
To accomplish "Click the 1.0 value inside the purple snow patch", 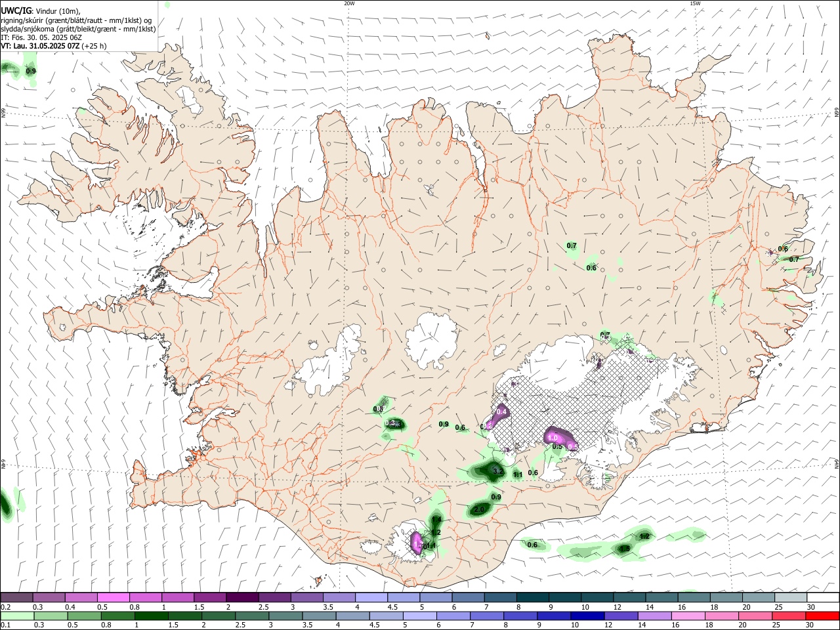I will (552, 438).
